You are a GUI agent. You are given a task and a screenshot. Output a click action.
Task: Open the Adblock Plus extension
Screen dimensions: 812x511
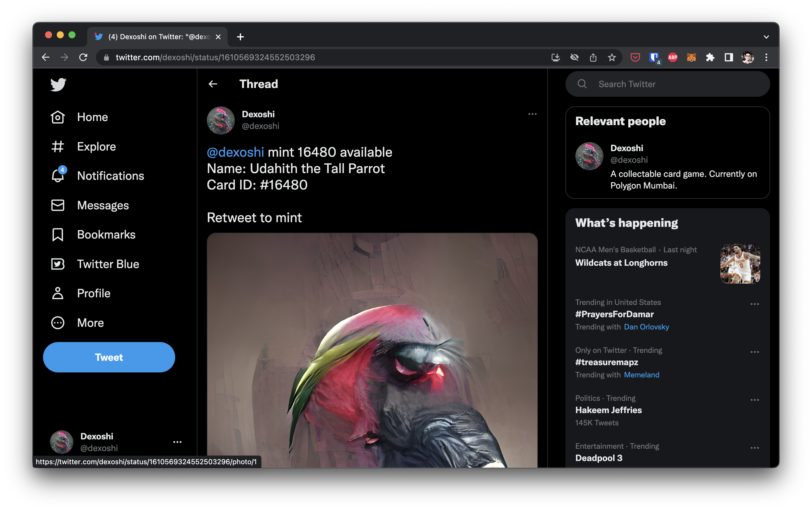pos(673,57)
